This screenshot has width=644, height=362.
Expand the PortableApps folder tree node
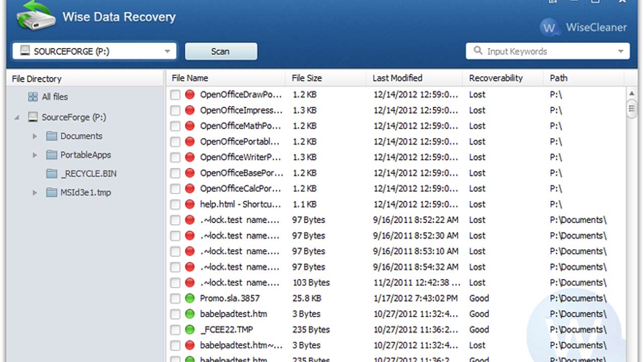click(x=35, y=155)
